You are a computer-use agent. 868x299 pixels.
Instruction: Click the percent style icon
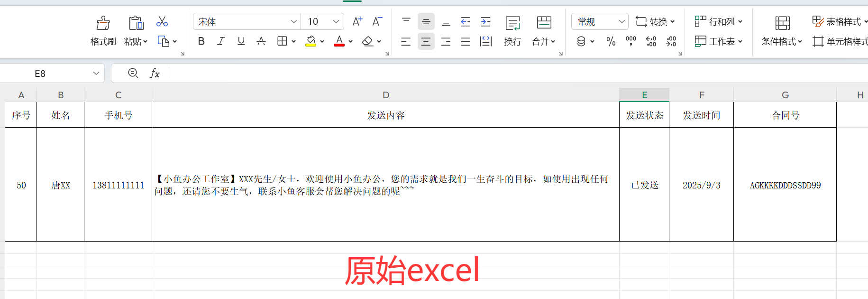pos(611,41)
